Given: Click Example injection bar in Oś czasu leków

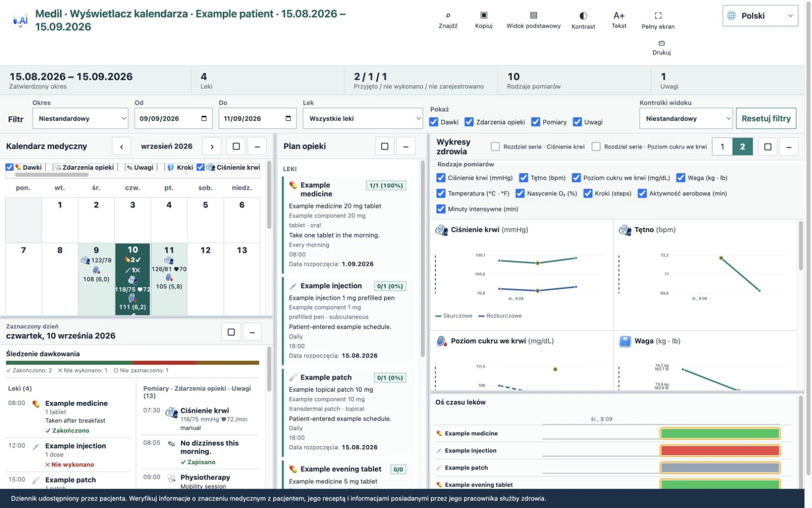Looking at the screenshot, I should 720,451.
